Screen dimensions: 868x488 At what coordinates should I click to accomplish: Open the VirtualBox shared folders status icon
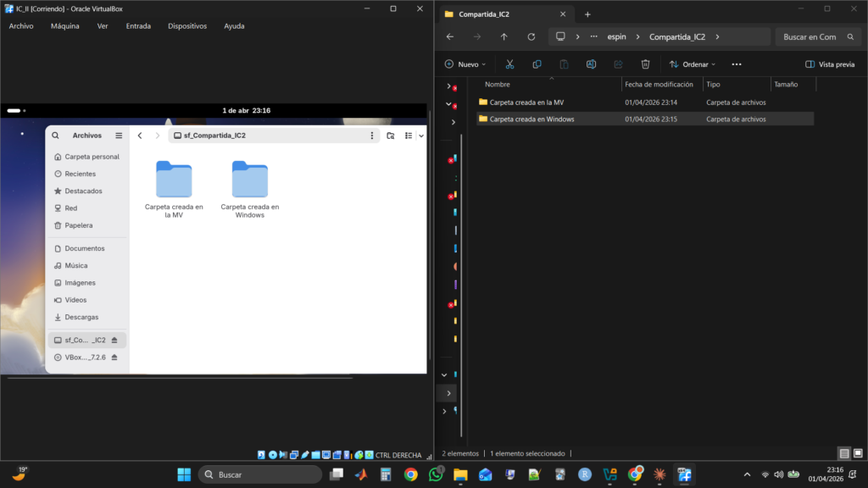(314, 454)
